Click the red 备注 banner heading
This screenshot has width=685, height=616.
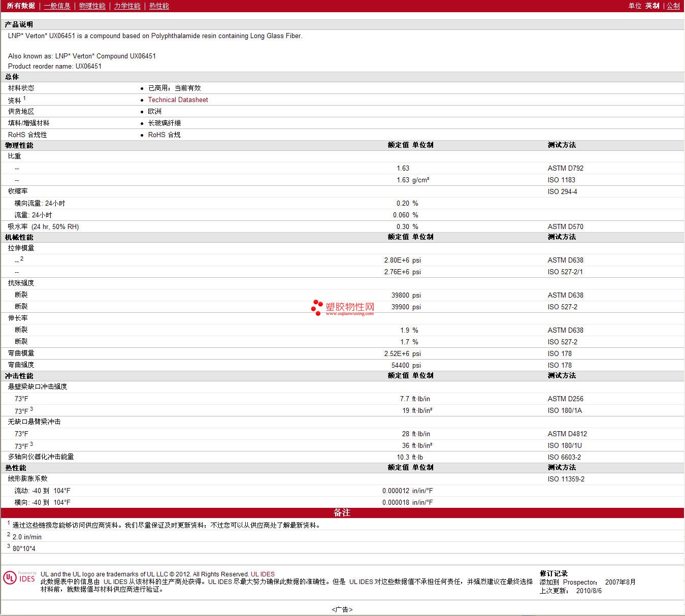tap(342, 513)
